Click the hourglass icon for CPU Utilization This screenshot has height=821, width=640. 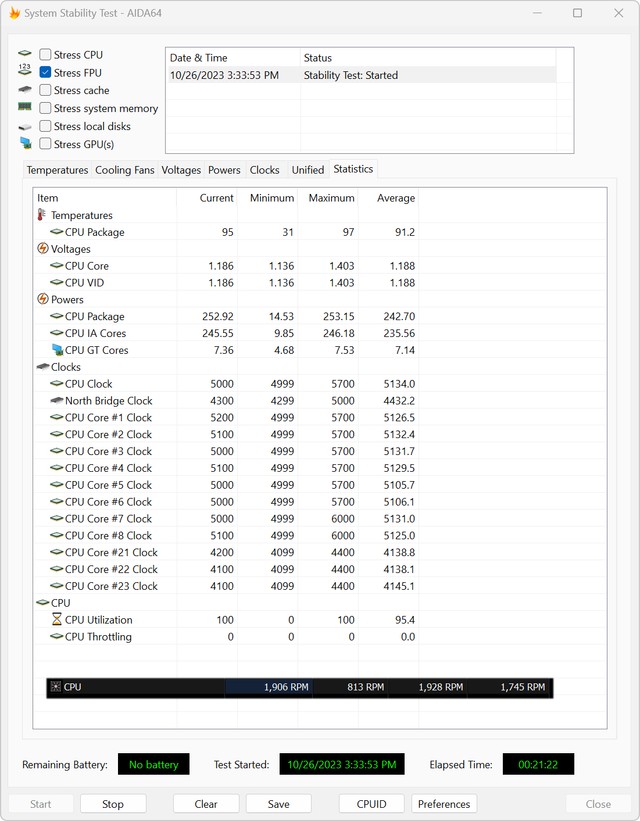(57, 620)
